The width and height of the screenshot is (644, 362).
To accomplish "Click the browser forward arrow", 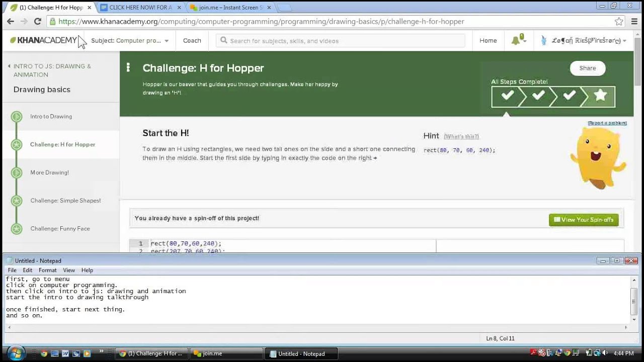I will click(24, 21).
